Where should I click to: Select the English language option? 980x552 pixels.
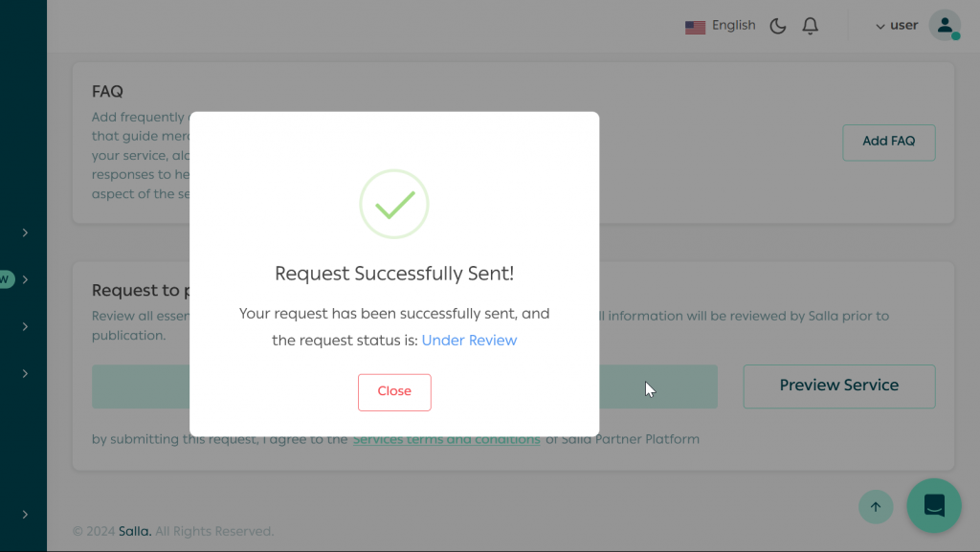(733, 26)
